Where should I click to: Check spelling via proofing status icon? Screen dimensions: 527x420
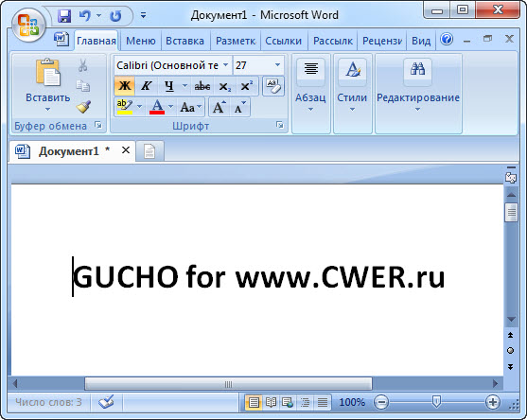coord(106,402)
